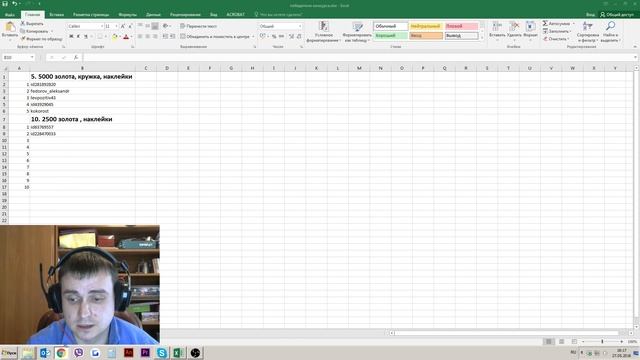Image resolution: width=640 pixels, height=360 pixels.
Task: Click the percent style icon
Action: click(274, 37)
